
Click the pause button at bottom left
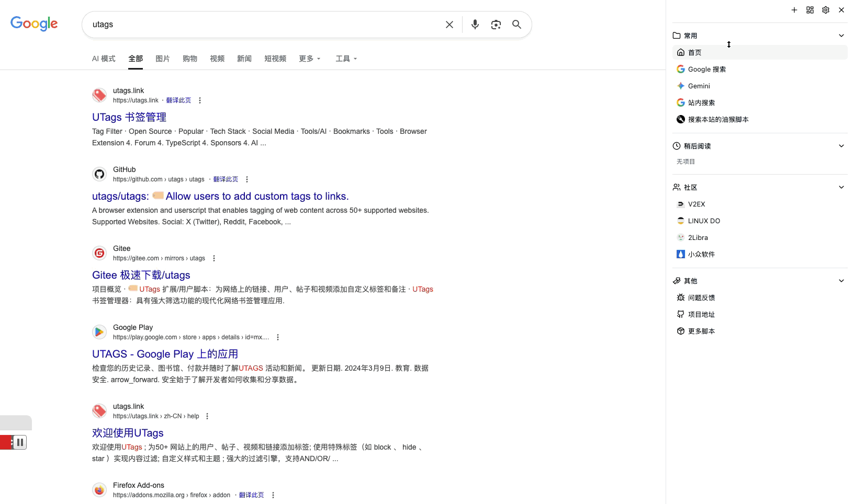pyautogui.click(x=19, y=442)
